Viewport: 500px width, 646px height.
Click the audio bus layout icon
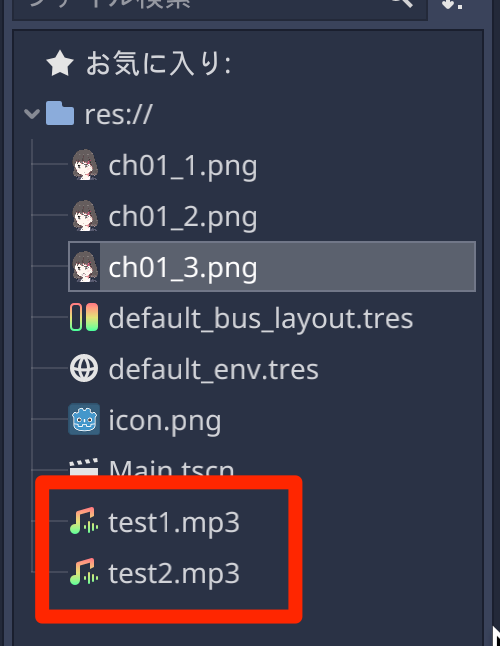(84, 317)
